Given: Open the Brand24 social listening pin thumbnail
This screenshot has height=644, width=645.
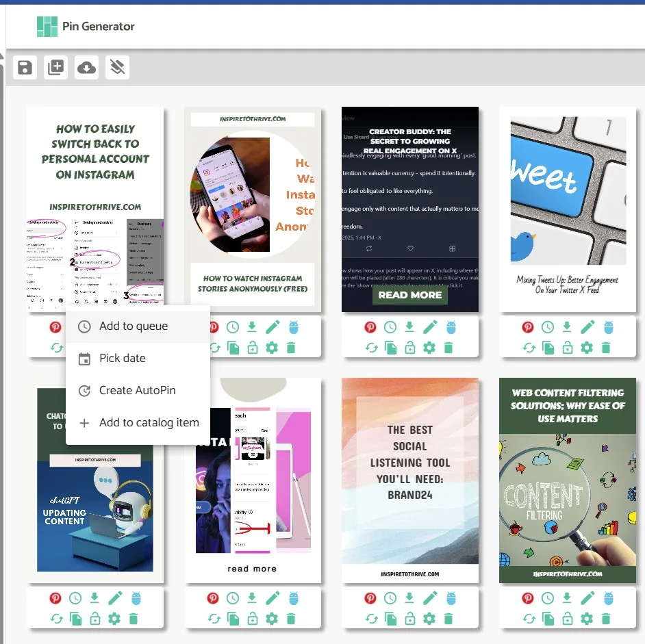Looking at the screenshot, I should (x=410, y=480).
